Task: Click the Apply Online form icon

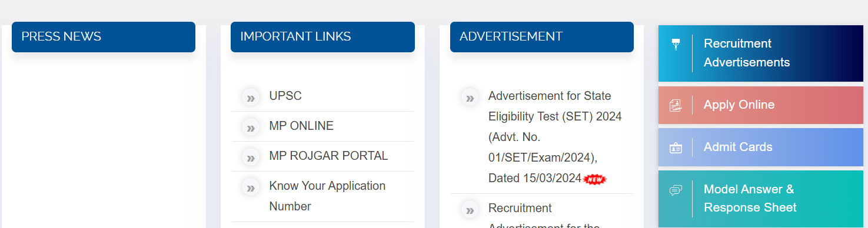Action: click(676, 105)
